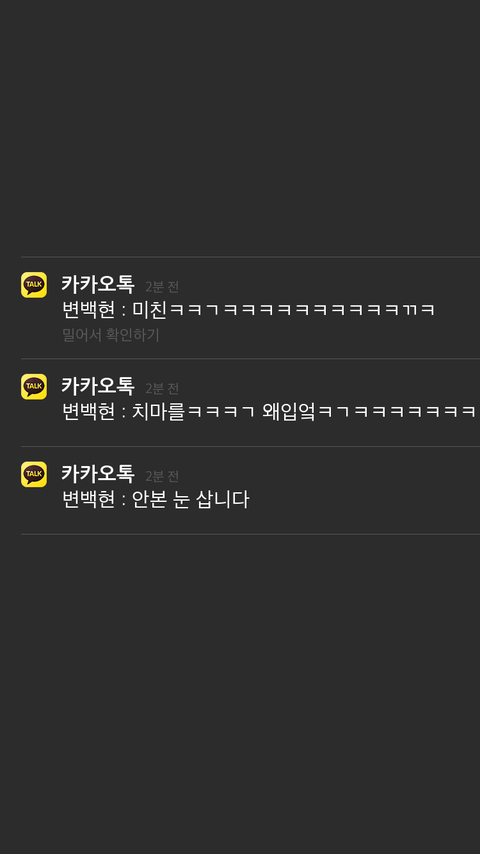This screenshot has height=854, width=480.
Task: Tap the 2분 전 timestamp on the top notification
Action: (162, 286)
